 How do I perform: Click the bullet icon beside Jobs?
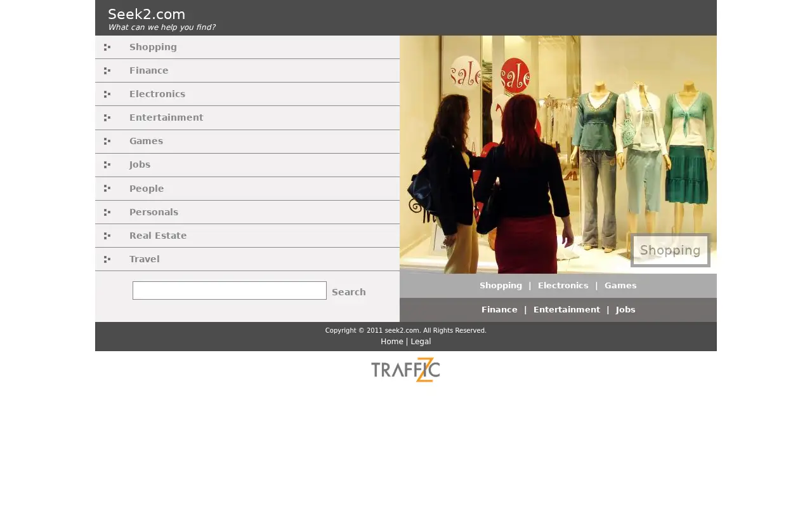[107, 164]
